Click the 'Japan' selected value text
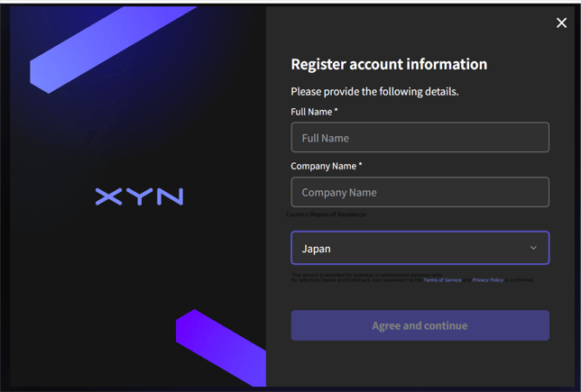Screen dimensions: 581x392 316,249
